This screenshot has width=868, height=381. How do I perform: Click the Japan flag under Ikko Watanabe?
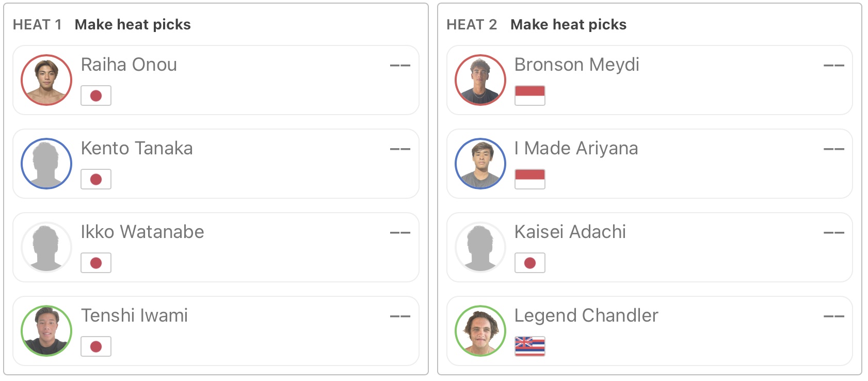[96, 263]
